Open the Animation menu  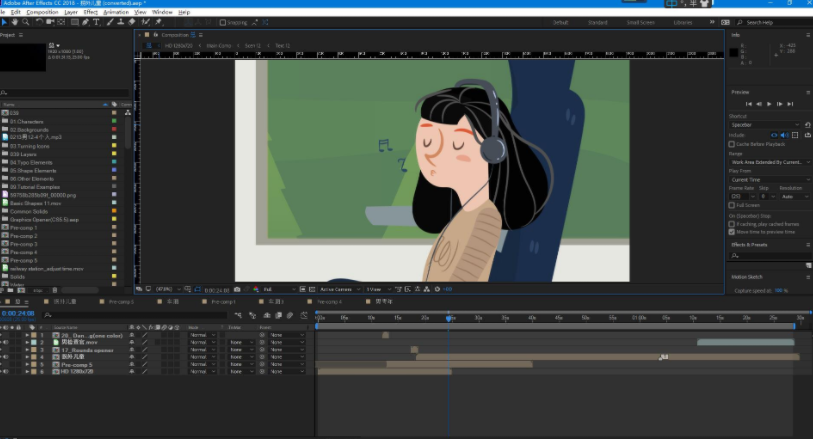[117, 12]
